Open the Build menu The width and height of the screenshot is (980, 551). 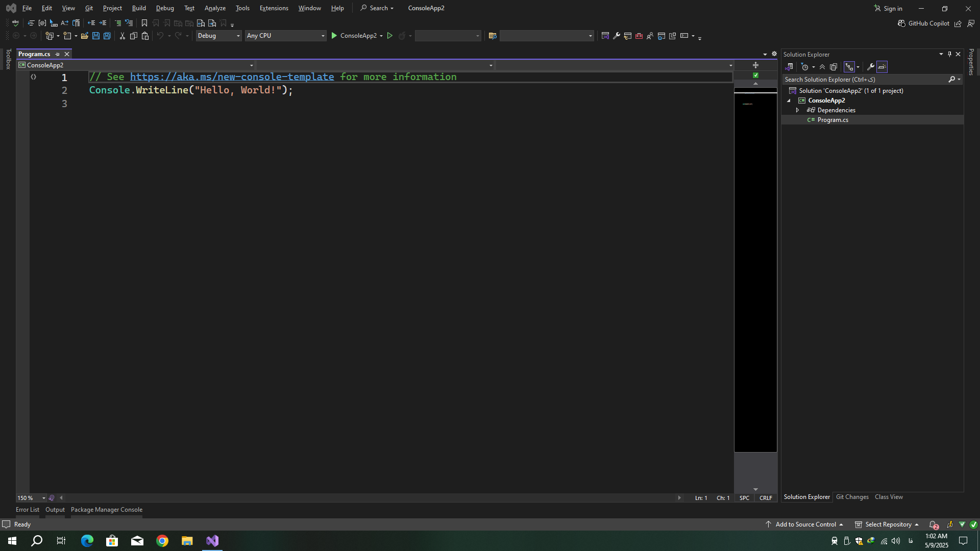tap(139, 8)
